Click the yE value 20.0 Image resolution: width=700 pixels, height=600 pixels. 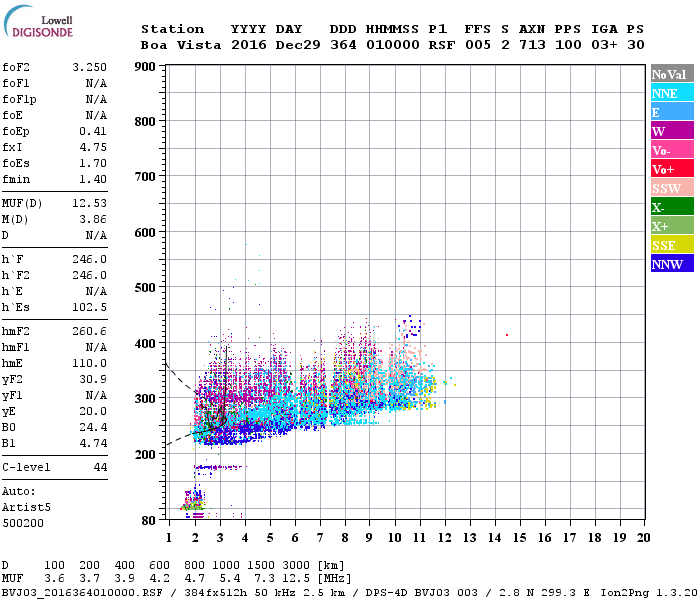(x=93, y=412)
